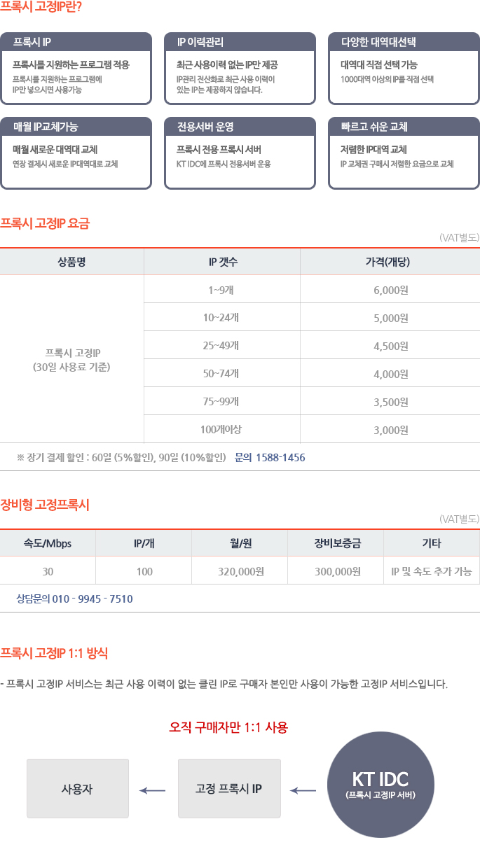
Task: Click the VAT별도 note above pricing table
Action: (x=459, y=237)
